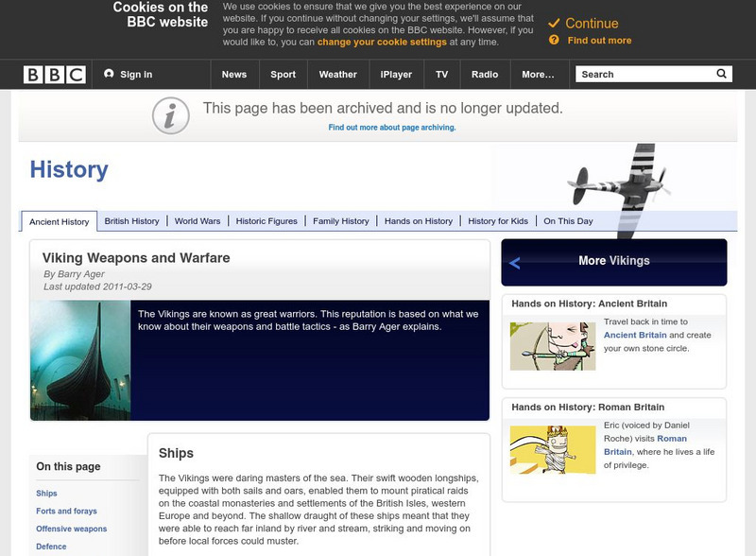Click the question mark help icon

554,40
